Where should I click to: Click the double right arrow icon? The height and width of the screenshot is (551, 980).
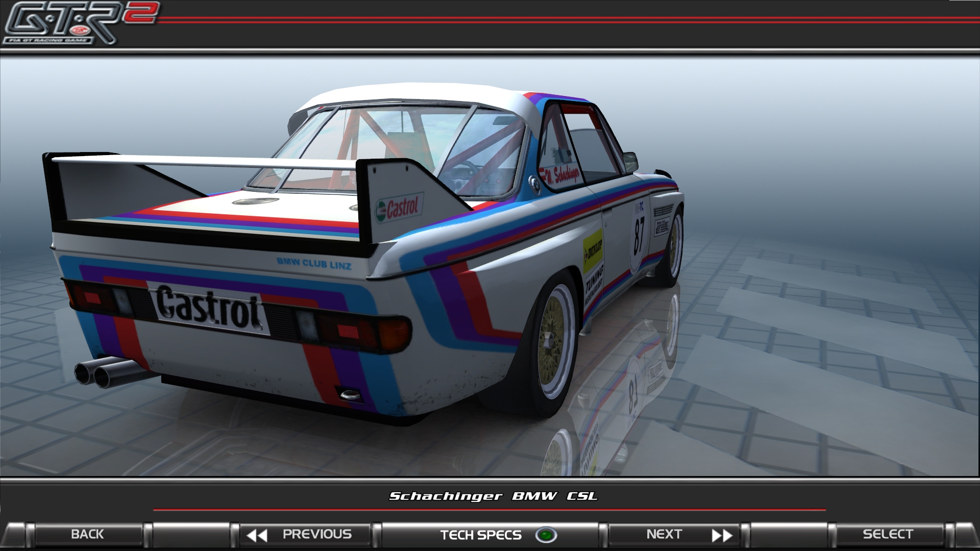coord(722,535)
